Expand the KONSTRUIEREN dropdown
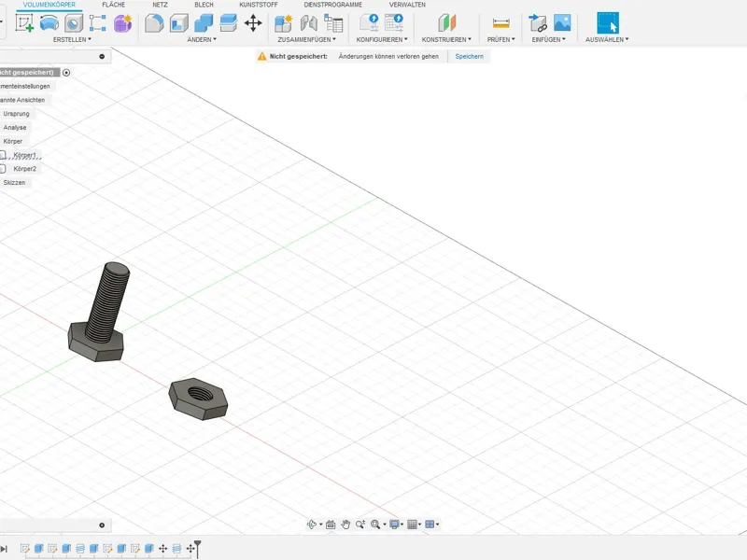The width and height of the screenshot is (747, 560). (x=446, y=39)
